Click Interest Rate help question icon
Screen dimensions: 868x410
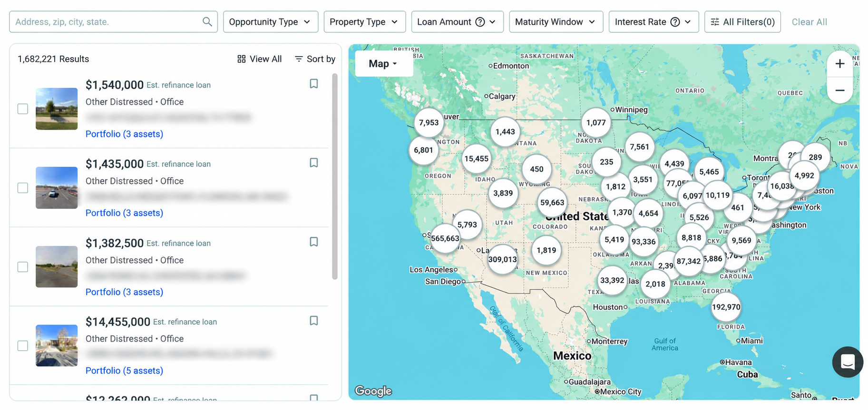[675, 22]
